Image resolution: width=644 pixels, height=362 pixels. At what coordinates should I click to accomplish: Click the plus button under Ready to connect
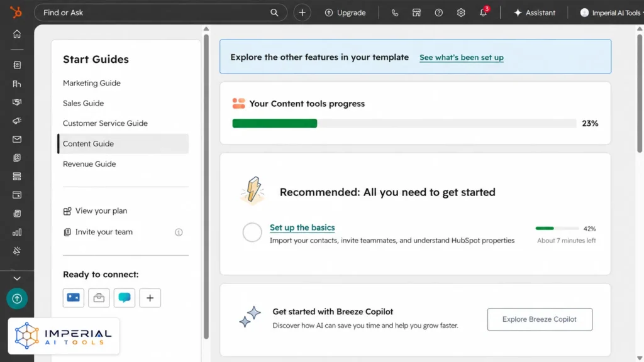coord(150,297)
